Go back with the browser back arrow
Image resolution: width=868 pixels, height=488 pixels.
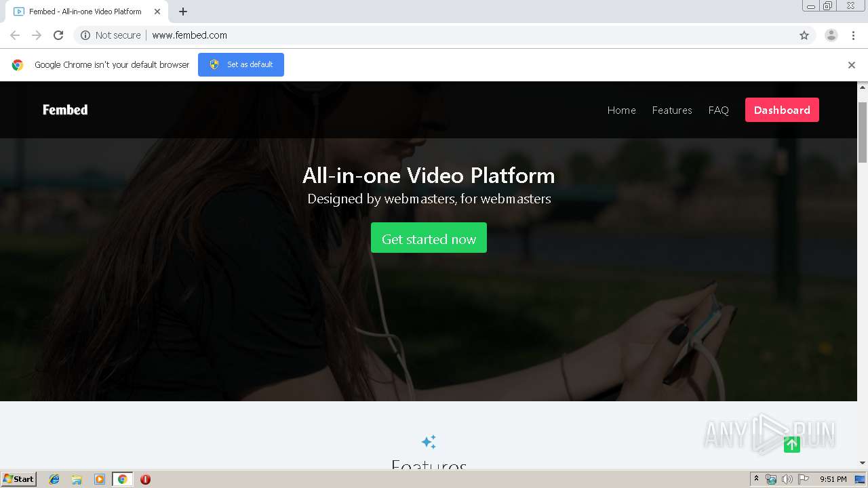point(15,35)
